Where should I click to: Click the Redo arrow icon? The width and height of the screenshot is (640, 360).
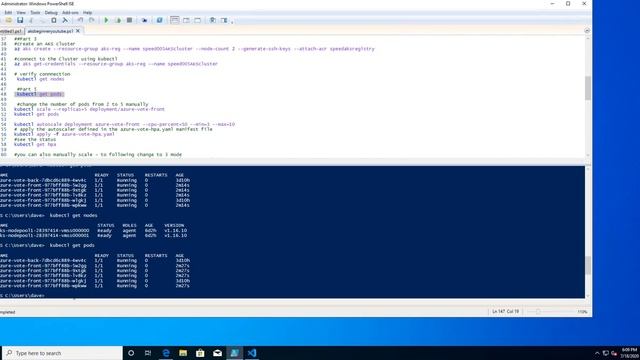[92, 20]
